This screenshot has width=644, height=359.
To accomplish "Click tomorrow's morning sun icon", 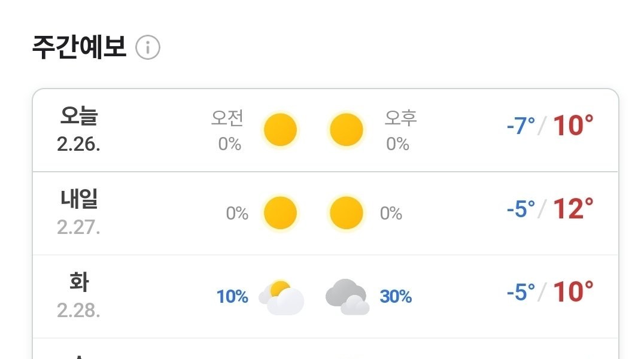I will (x=280, y=213).
